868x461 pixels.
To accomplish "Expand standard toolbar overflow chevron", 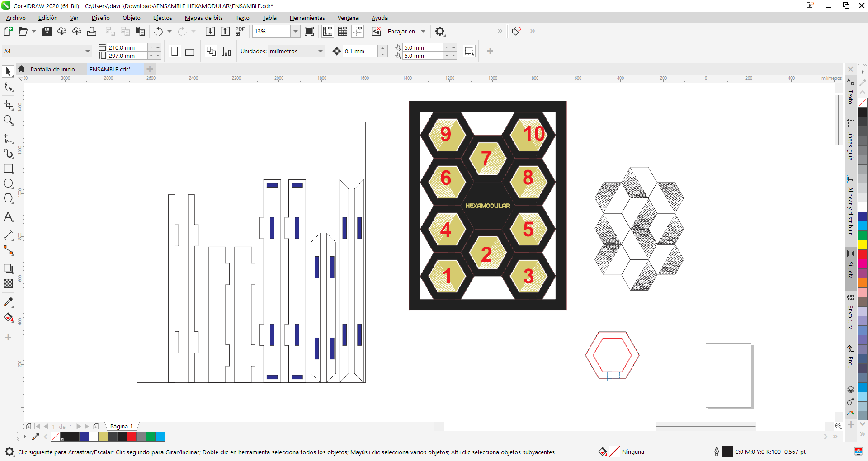I will [500, 31].
